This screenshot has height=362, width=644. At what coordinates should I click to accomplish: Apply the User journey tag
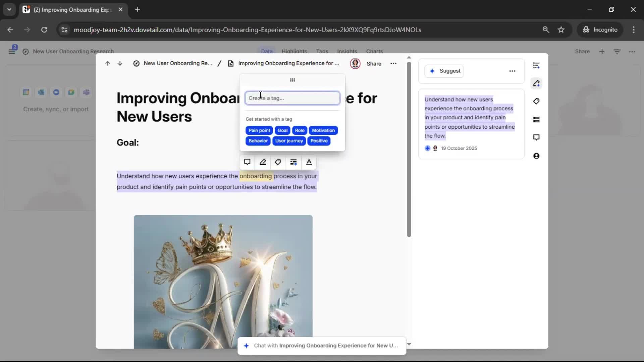coord(289,141)
